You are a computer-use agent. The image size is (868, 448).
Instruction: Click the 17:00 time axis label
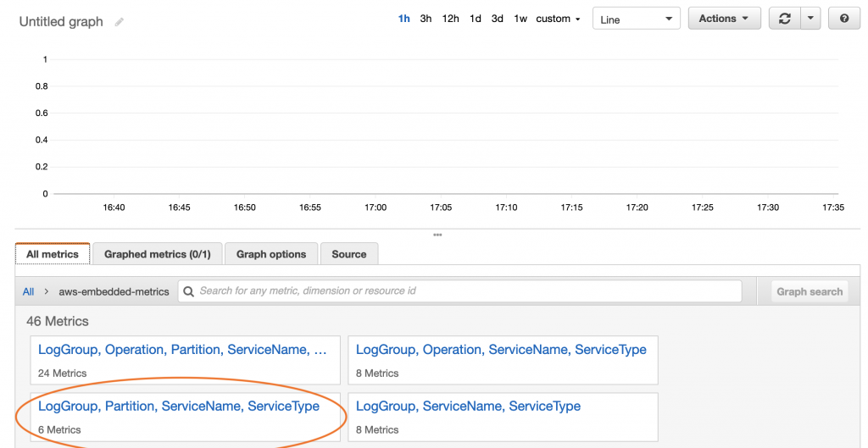click(376, 207)
